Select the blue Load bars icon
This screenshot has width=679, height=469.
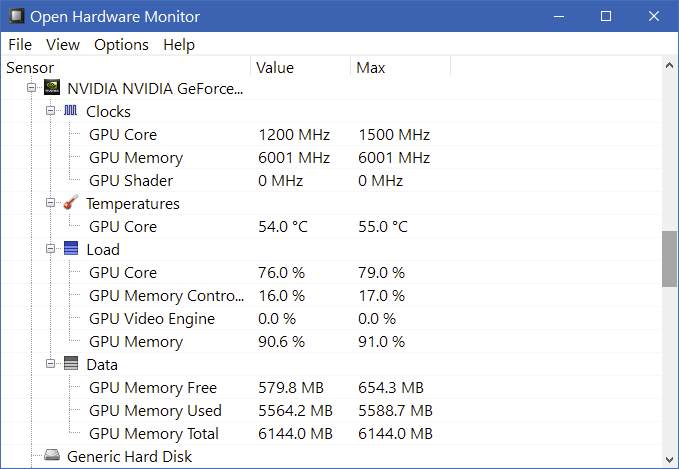point(71,249)
